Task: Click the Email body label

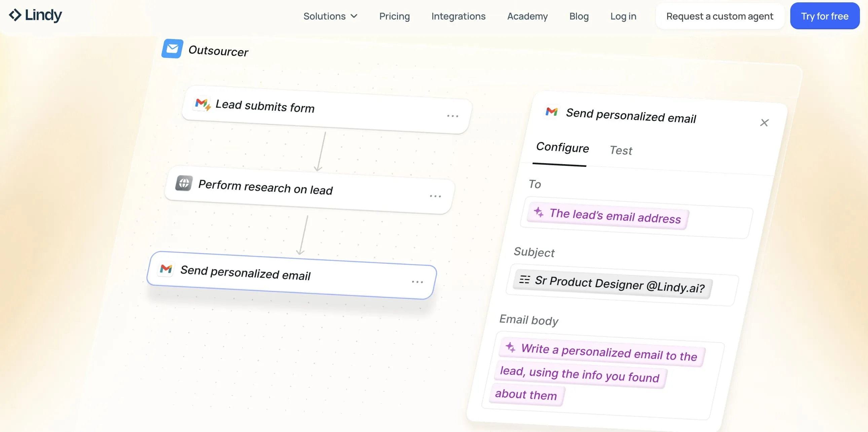Action: 529,320
